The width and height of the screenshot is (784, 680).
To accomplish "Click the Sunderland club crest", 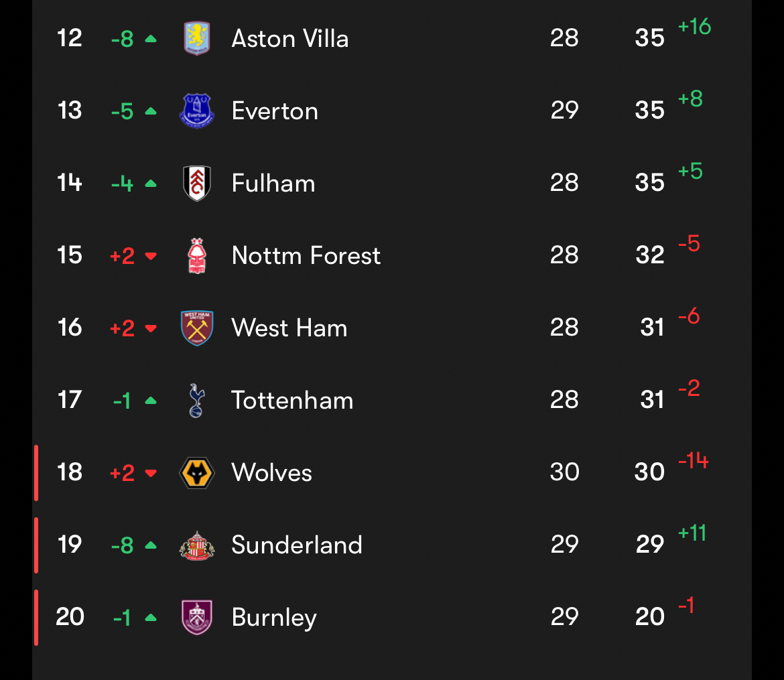I will pos(197,545).
